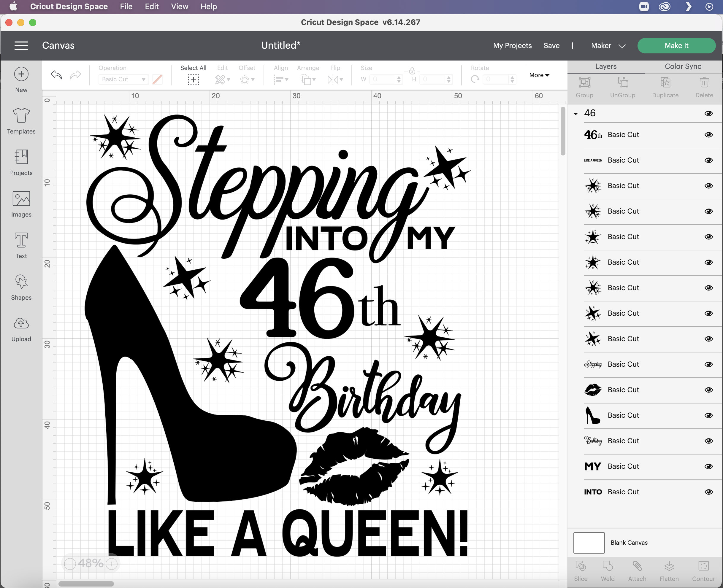This screenshot has height=588, width=723.
Task: Open the Shapes tool
Action: 21,286
